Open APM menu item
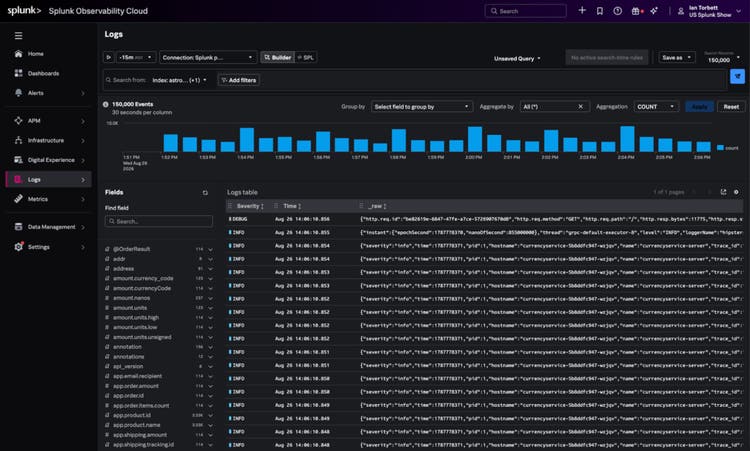This screenshot has width=750, height=451. click(x=49, y=121)
